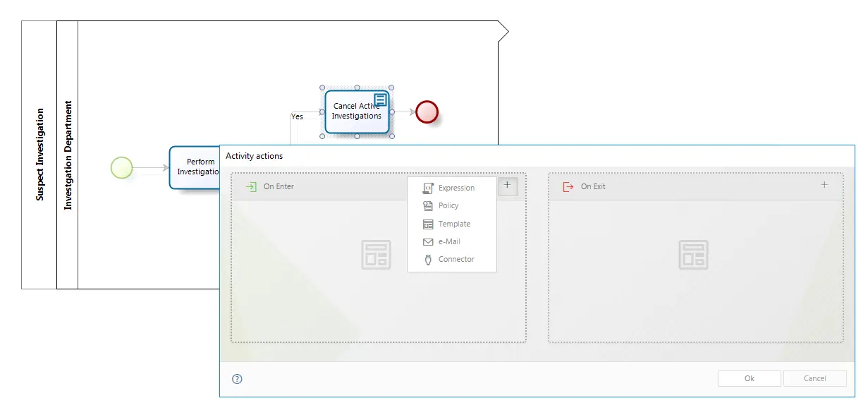Click the red end event circle
Image resolution: width=868 pixels, height=403 pixels.
coord(427,112)
